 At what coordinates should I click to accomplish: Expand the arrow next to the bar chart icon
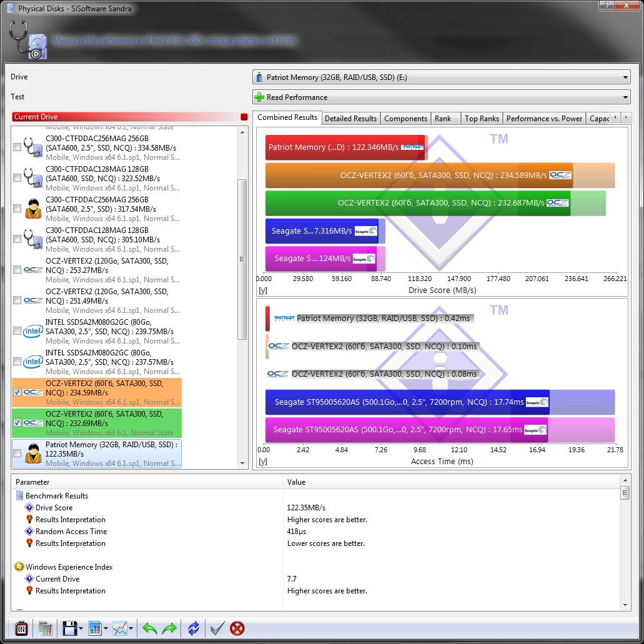pos(106,628)
